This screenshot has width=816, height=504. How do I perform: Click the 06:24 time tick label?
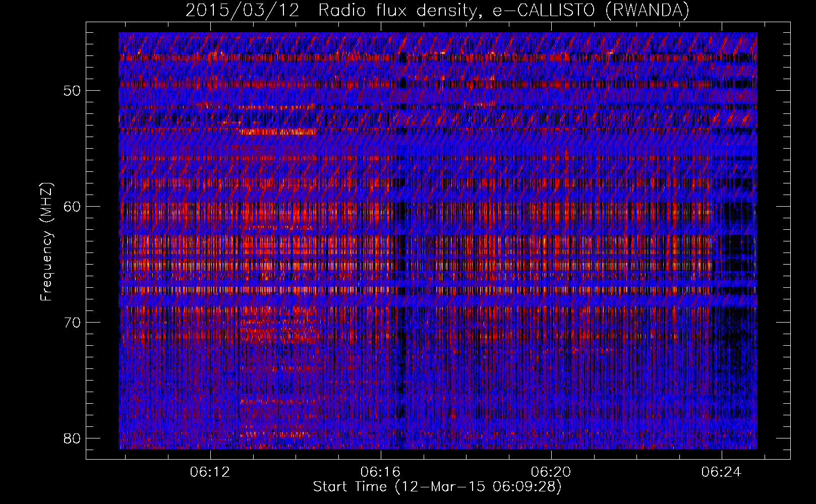pyautogui.click(x=722, y=472)
